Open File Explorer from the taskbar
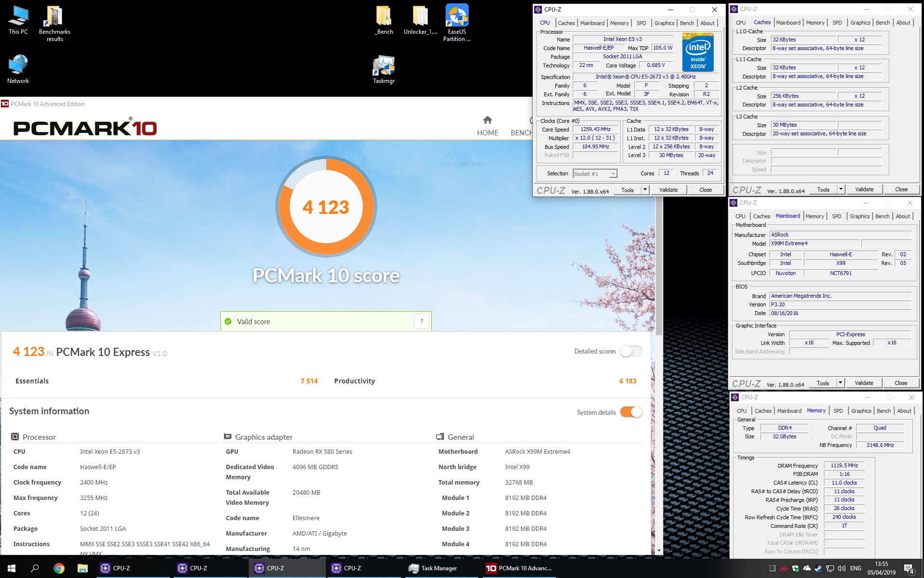The image size is (924, 578). 82,568
